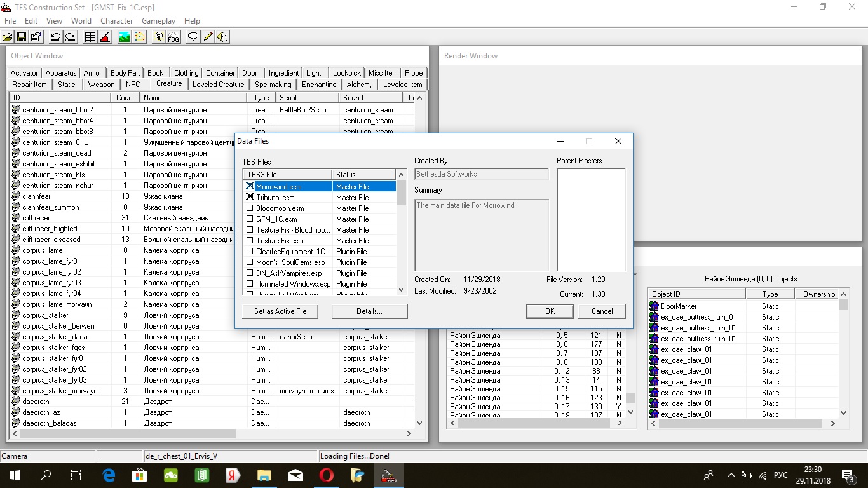Click the Sound speaker toolbar icon
This screenshot has height=488, width=868.
[x=222, y=37]
